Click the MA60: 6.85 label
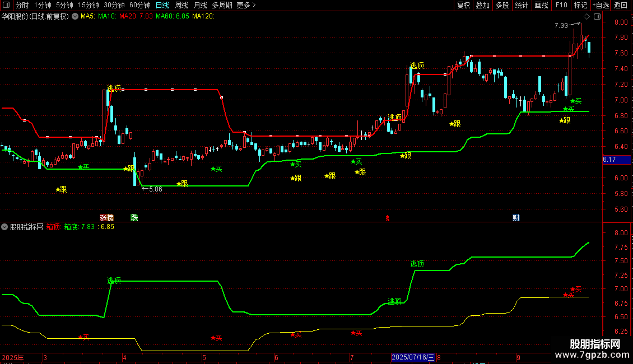 point(173,17)
